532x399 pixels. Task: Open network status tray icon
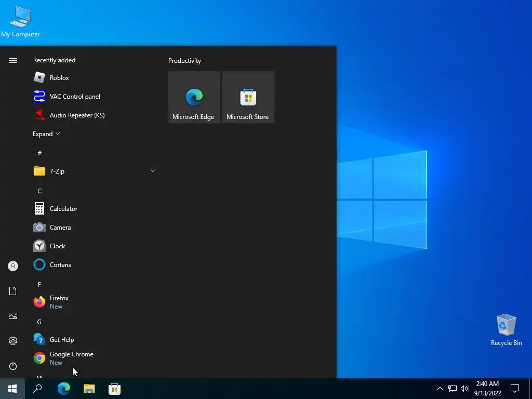pos(453,389)
